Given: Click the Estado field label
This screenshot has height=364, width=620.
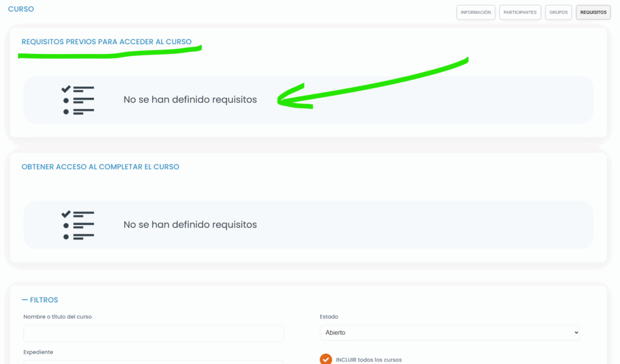Looking at the screenshot, I should tap(329, 316).
